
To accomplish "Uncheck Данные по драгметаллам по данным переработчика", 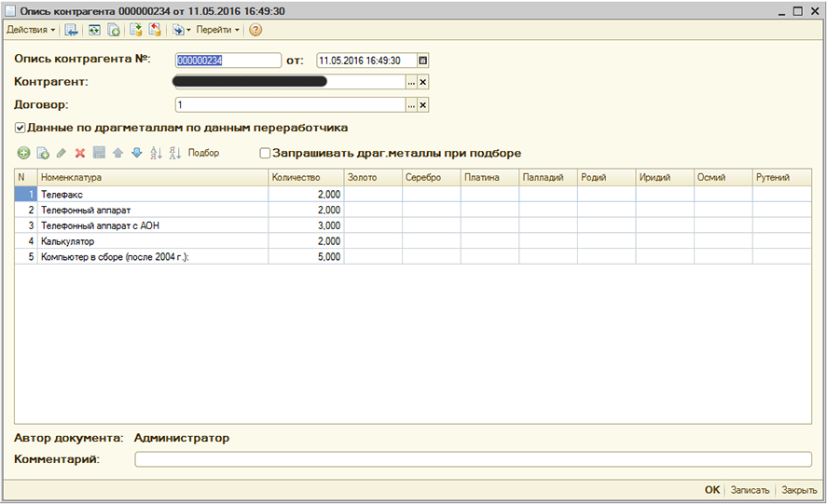I will (x=21, y=128).
